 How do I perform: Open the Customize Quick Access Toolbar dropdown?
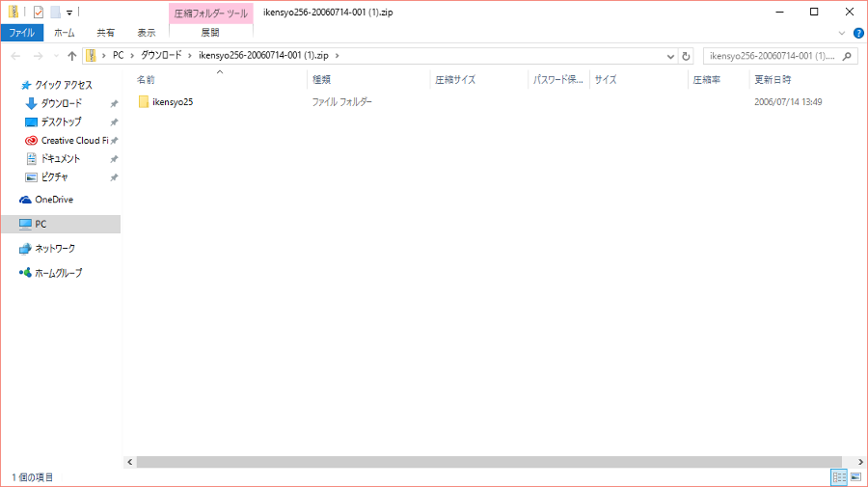[69, 13]
